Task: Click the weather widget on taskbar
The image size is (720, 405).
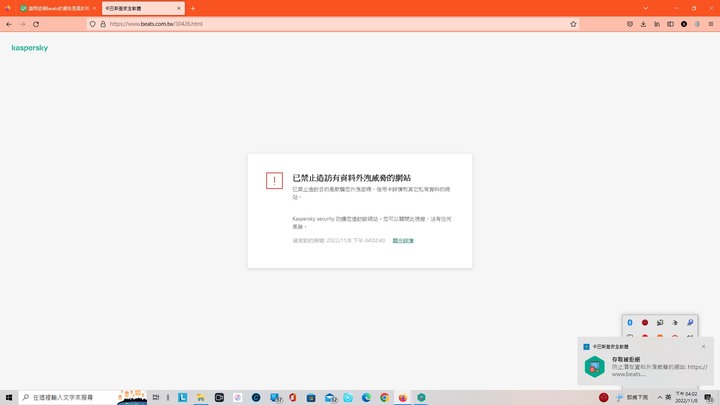Action: [x=633, y=397]
